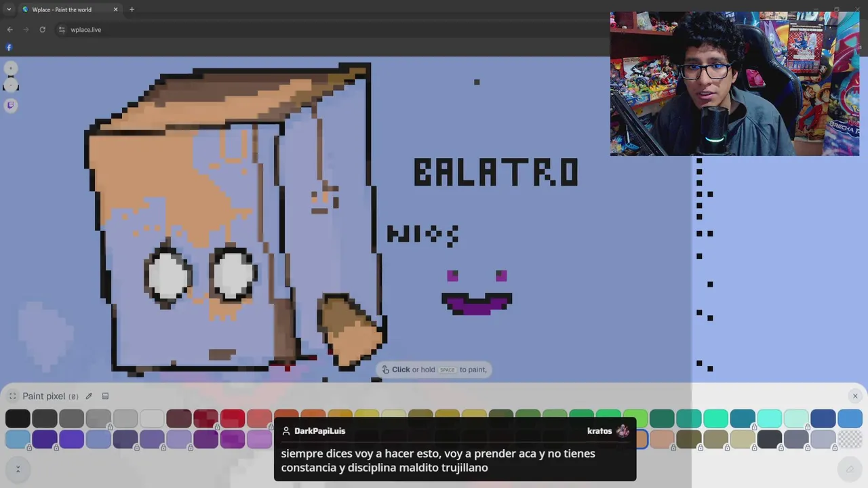Select the dark teal swatch
The width and height of the screenshot is (868, 488).
tap(662, 419)
